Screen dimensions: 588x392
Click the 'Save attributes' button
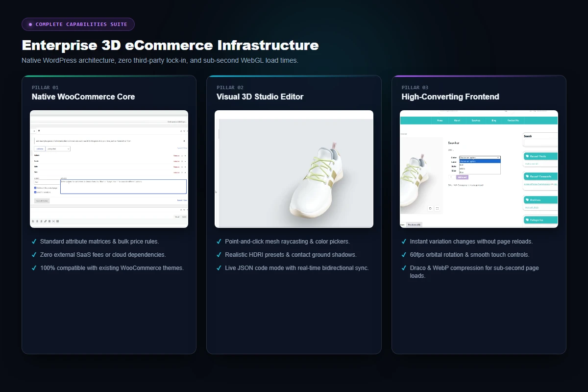pos(42,201)
